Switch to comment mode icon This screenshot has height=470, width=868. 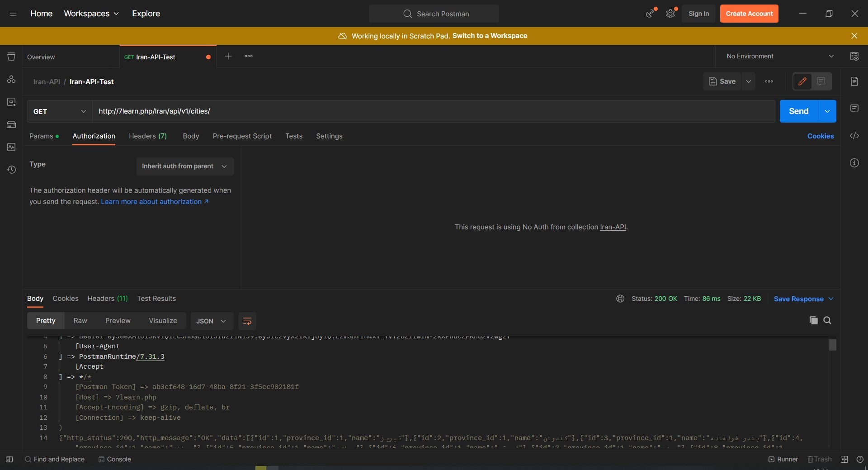[821, 81]
